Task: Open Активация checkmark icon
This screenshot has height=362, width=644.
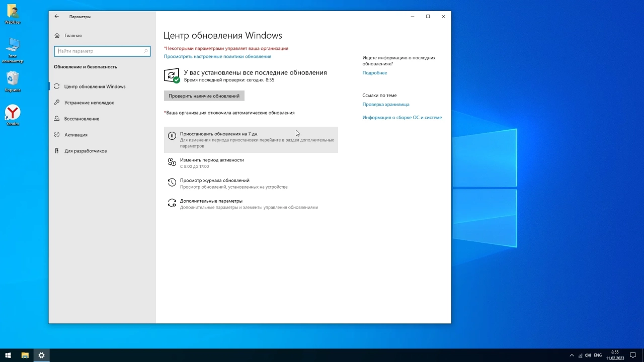Action: [x=57, y=135]
